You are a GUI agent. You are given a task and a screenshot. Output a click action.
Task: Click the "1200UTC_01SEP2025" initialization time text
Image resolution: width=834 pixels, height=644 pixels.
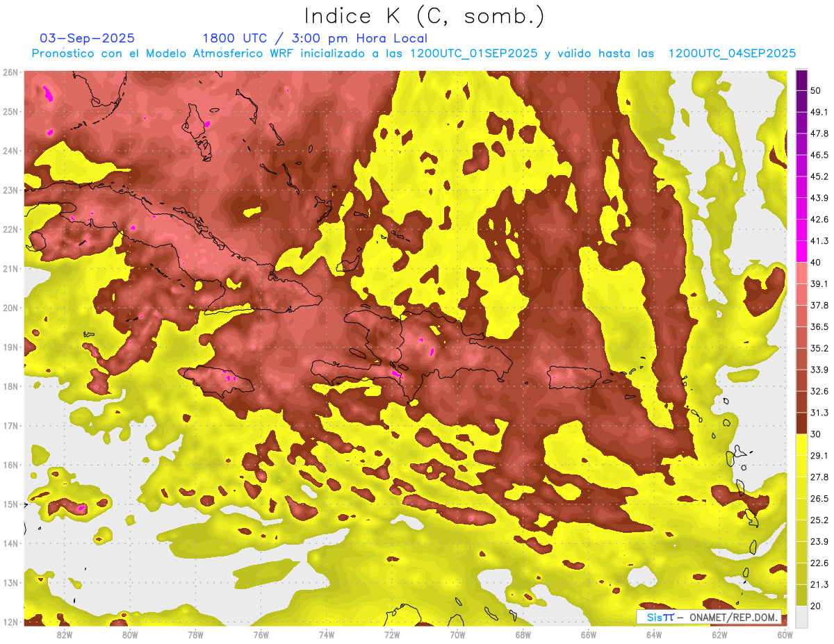pyautogui.click(x=474, y=53)
